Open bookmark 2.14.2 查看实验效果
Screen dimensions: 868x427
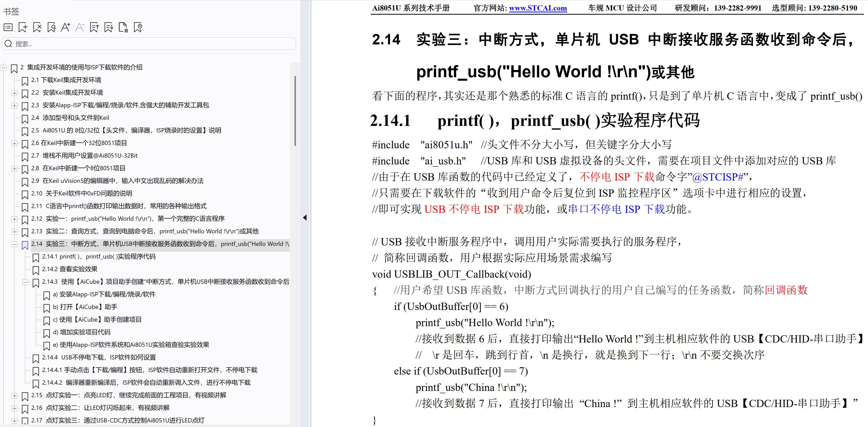(70, 269)
